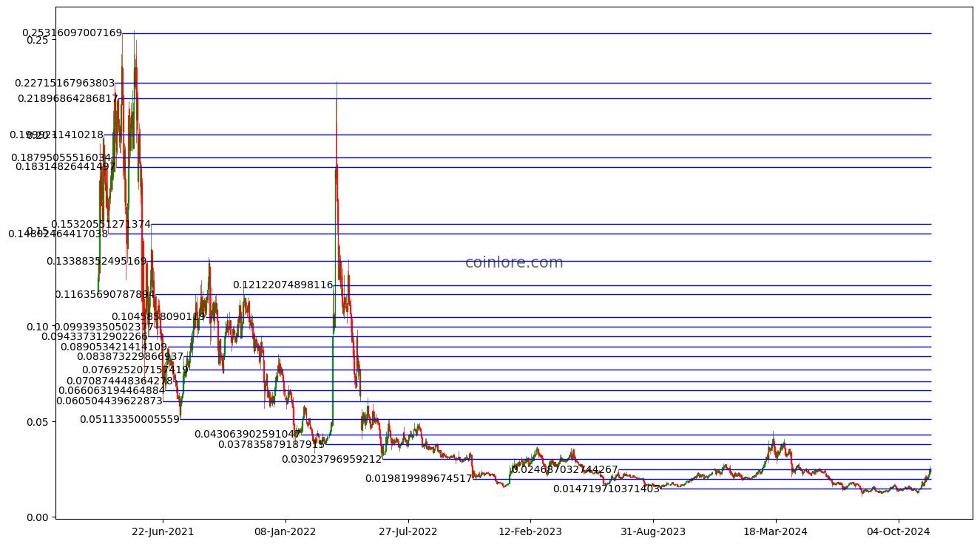980x544 pixels.
Task: Click the 18-Mar-2024 date label
Action: tap(775, 531)
